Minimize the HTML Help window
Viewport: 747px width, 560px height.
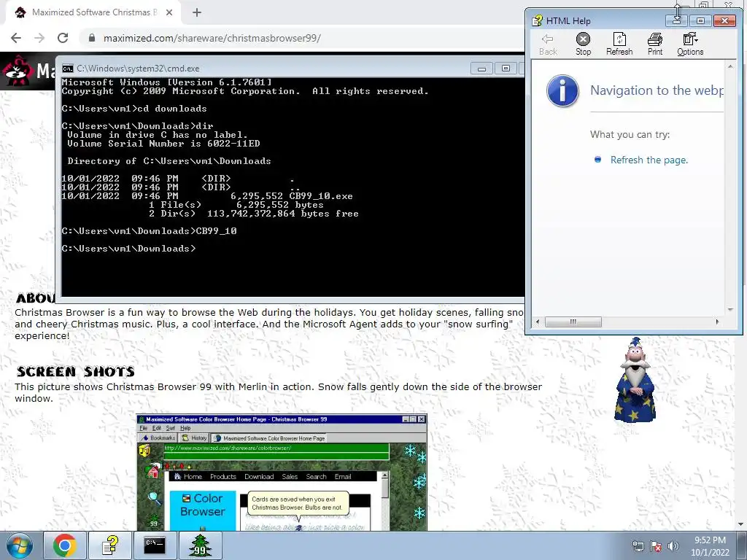[676, 20]
